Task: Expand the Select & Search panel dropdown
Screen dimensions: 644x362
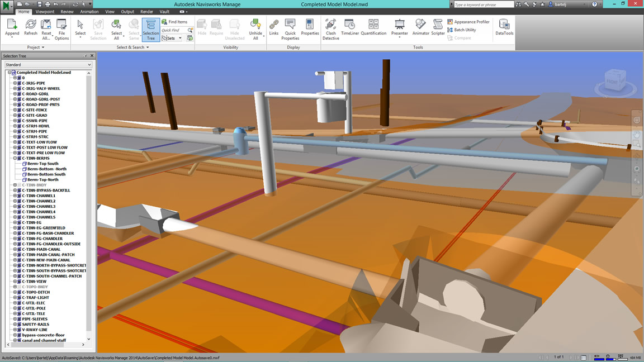Action: tap(132, 47)
